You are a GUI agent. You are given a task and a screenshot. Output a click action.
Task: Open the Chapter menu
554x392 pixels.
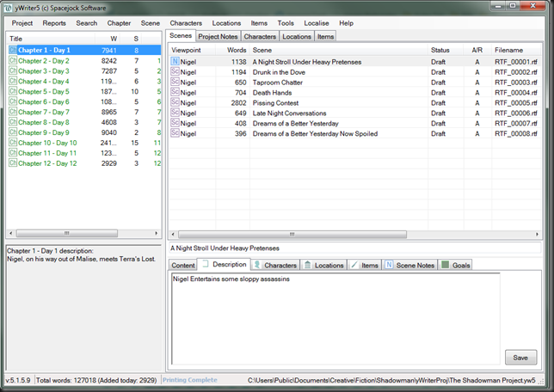pyautogui.click(x=119, y=23)
